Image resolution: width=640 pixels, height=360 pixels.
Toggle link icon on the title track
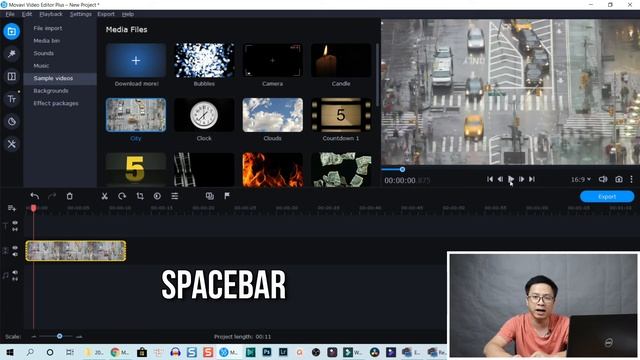pyautogui.click(x=15, y=230)
